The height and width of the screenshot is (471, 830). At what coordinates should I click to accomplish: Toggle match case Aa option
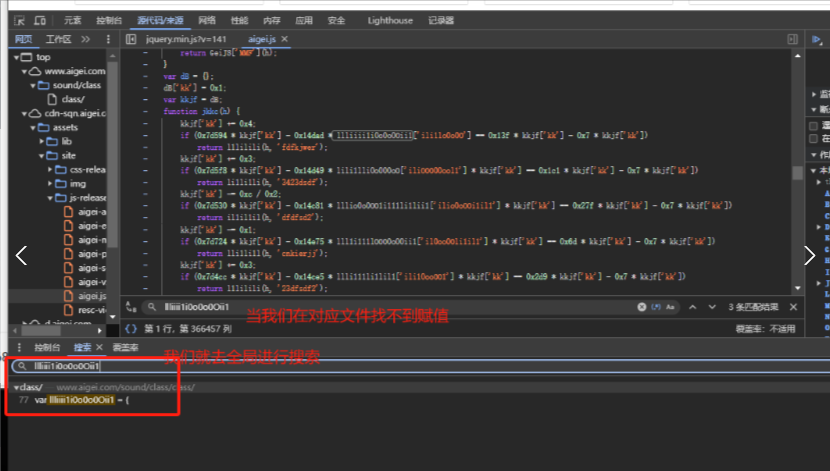coord(670,307)
